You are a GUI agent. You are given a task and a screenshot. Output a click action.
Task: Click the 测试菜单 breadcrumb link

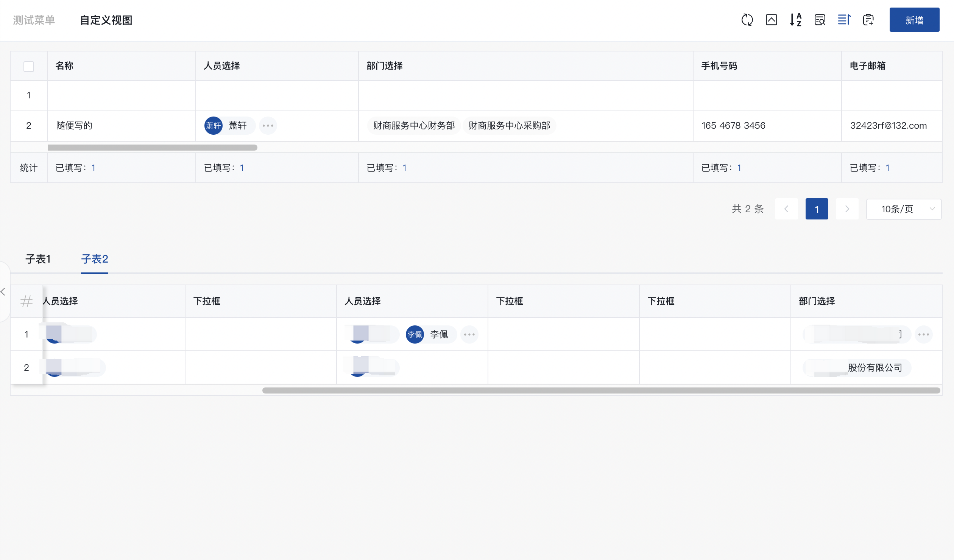click(34, 20)
